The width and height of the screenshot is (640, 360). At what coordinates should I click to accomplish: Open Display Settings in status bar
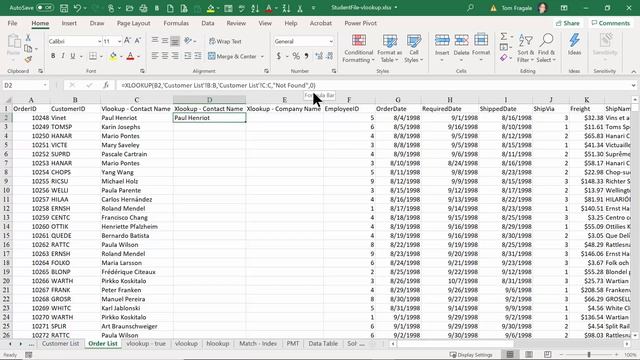coord(471,355)
